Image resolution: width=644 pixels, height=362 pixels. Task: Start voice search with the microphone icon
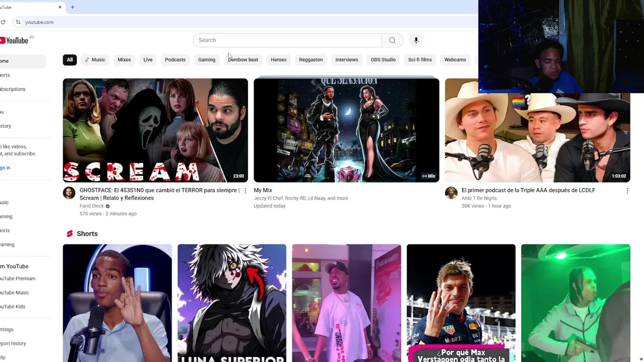pyautogui.click(x=416, y=40)
